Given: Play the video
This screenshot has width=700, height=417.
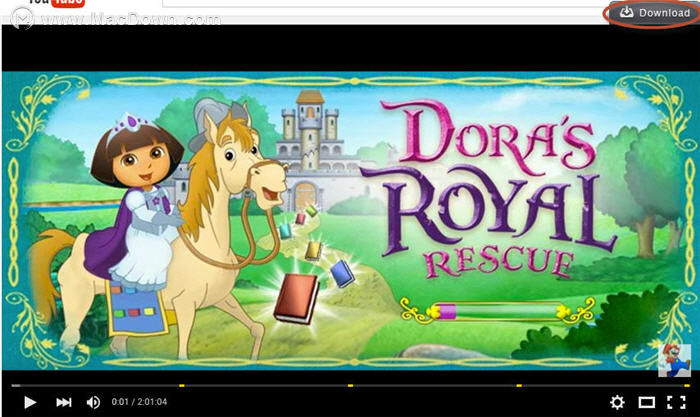Looking at the screenshot, I should (29, 402).
